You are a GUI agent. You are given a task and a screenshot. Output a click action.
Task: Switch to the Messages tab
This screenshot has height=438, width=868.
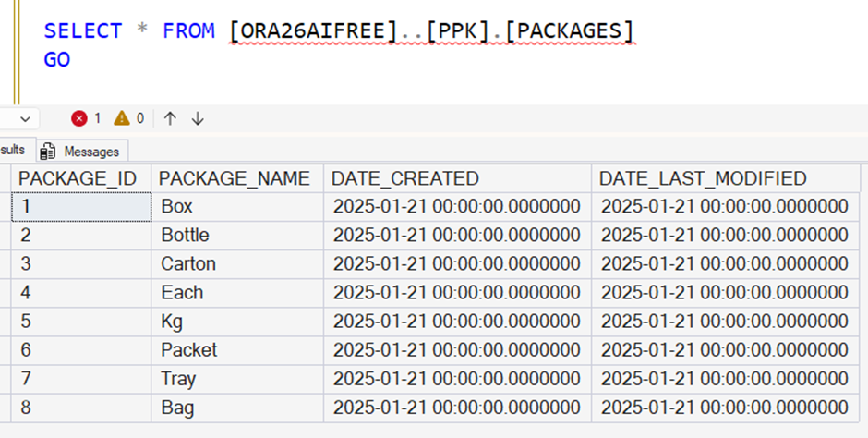point(83,151)
